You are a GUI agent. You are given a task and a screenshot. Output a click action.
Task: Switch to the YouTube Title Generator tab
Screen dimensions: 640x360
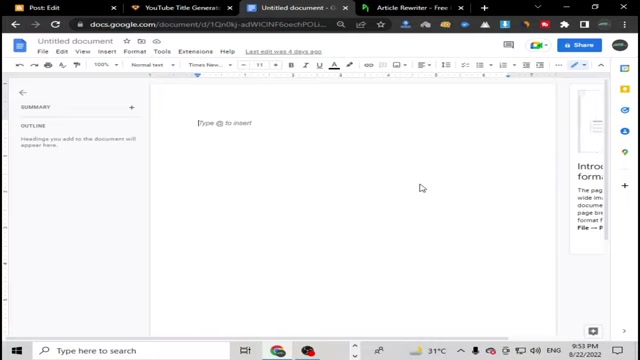click(182, 8)
